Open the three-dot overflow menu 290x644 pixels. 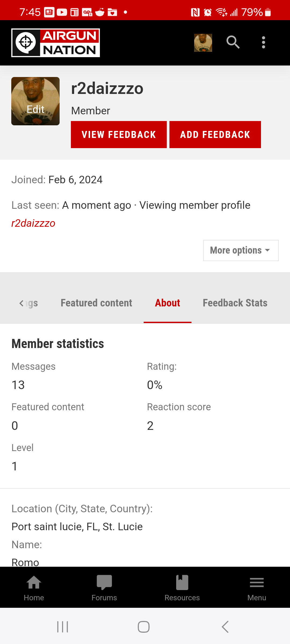(x=263, y=42)
